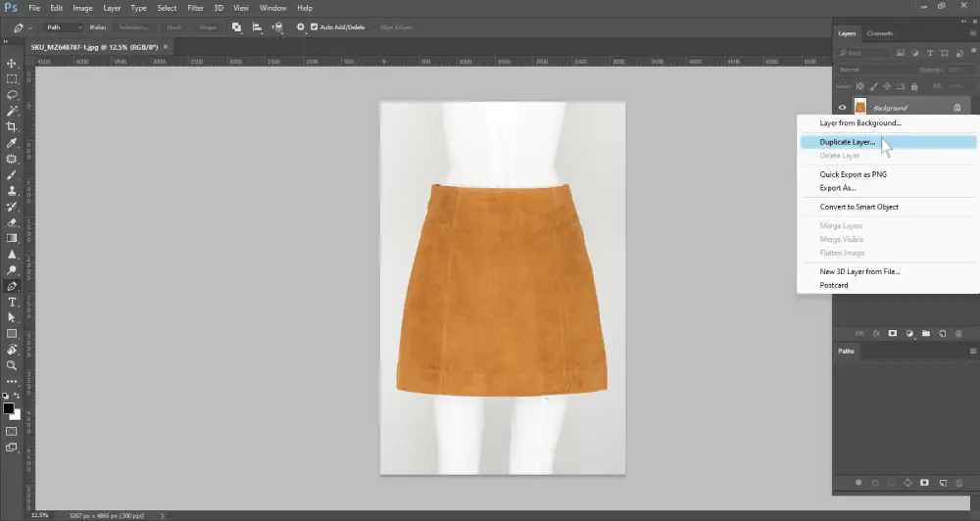Create new path in Paths panel
This screenshot has width=980, height=521.
(x=943, y=483)
